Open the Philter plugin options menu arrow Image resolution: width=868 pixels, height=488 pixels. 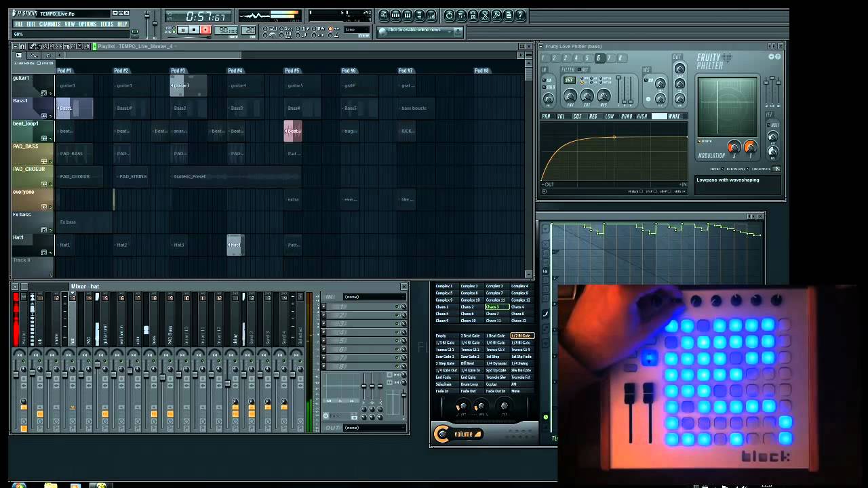click(x=540, y=46)
